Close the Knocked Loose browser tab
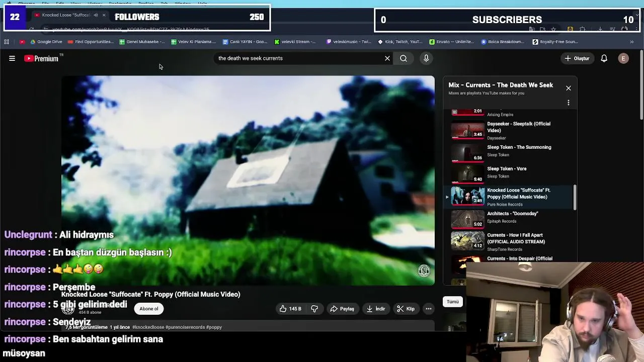The width and height of the screenshot is (644, 362). point(104,15)
